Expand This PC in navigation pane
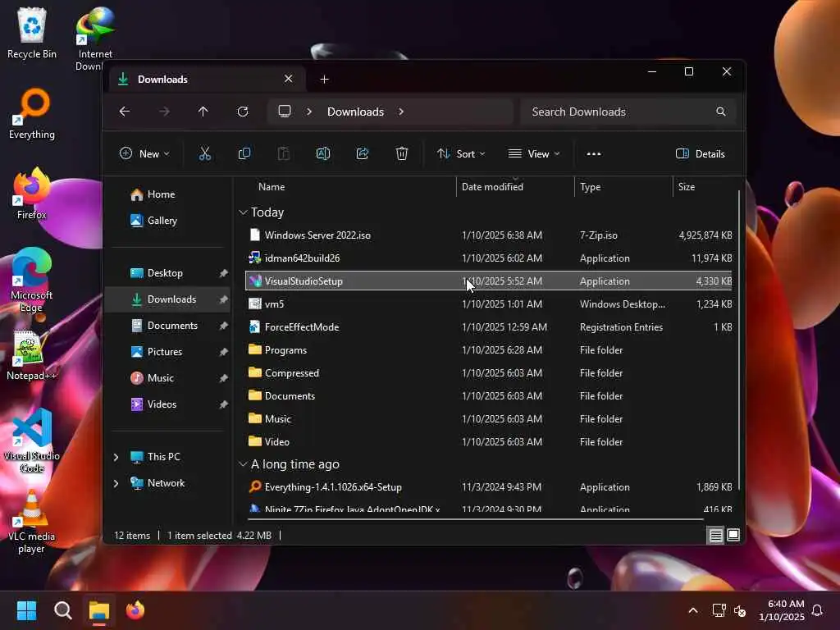This screenshot has height=630, width=840. tap(116, 457)
